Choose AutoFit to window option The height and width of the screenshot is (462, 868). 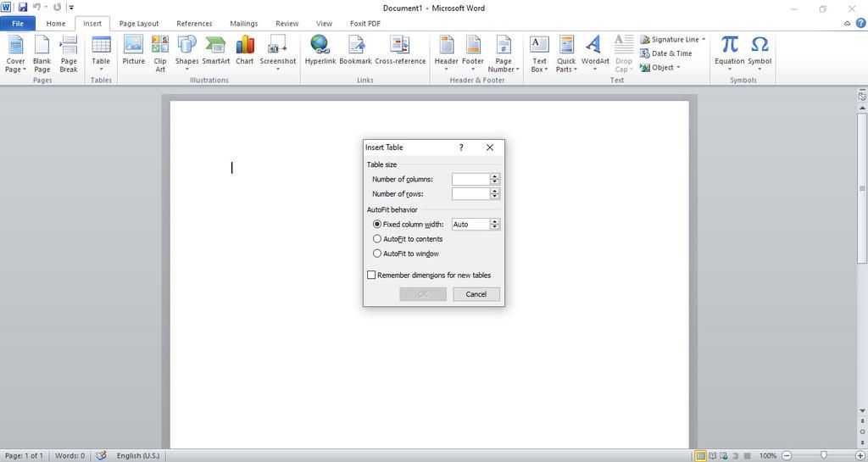pyautogui.click(x=377, y=253)
